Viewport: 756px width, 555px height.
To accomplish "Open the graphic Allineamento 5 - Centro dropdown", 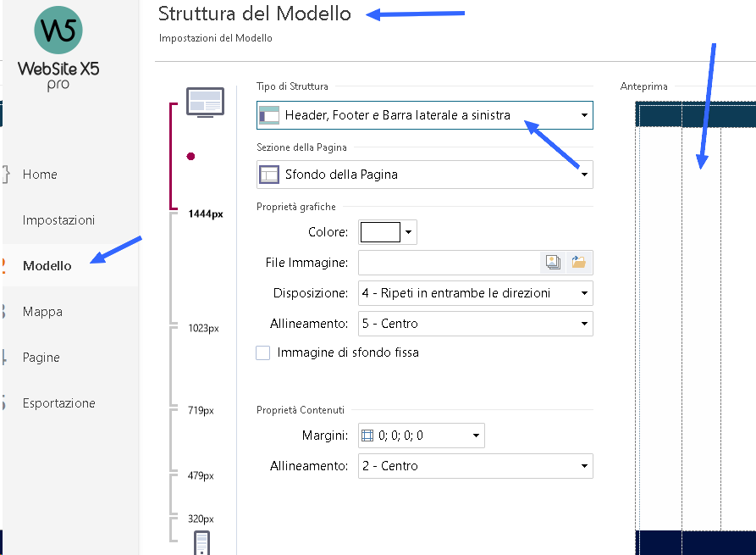I will click(x=476, y=324).
